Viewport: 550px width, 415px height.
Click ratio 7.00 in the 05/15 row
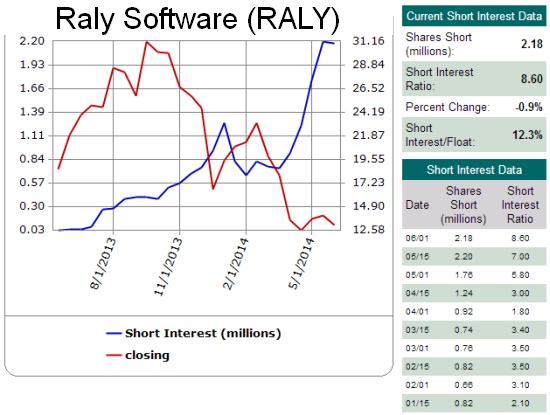[520, 256]
